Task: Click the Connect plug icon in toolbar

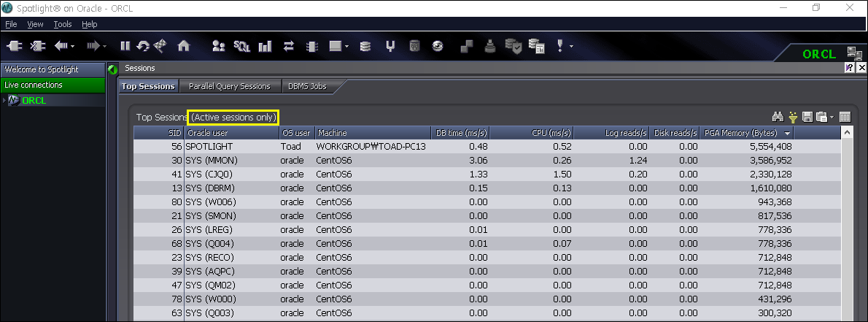Action: [x=14, y=47]
